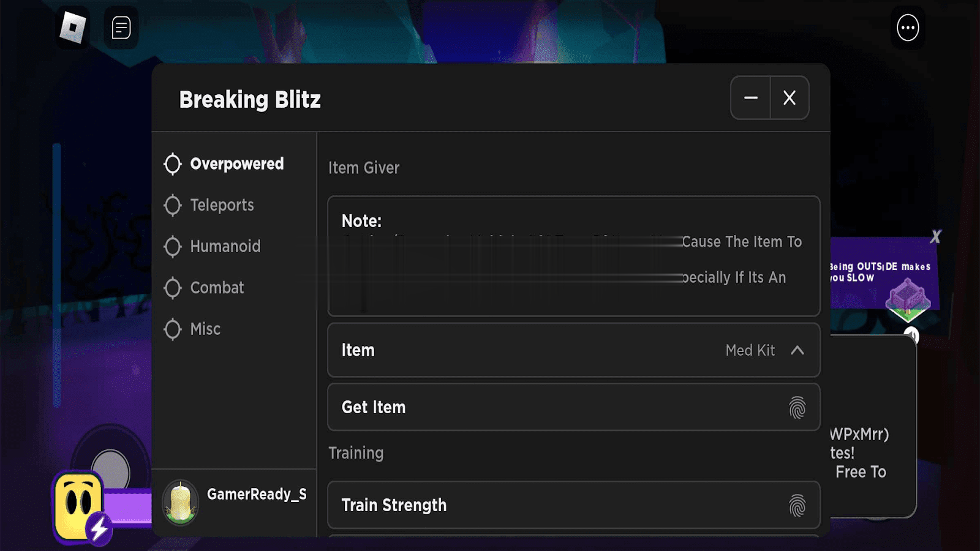Open the Med Kit item selector

750,350
